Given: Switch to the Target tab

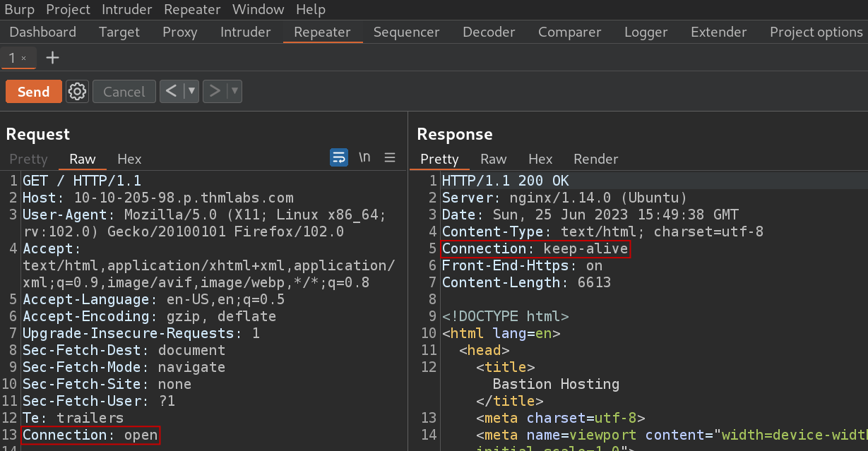Looking at the screenshot, I should coord(119,32).
